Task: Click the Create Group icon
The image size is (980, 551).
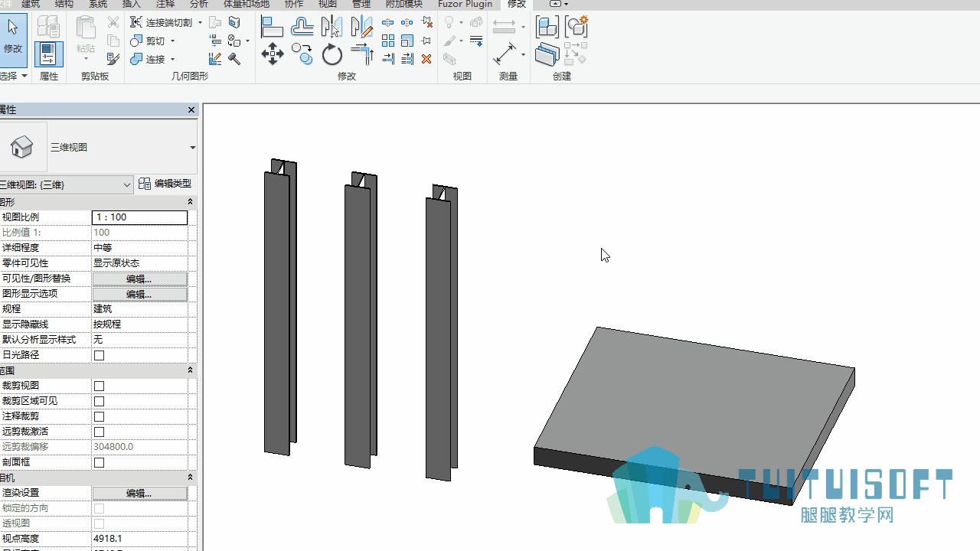Action: [577, 27]
